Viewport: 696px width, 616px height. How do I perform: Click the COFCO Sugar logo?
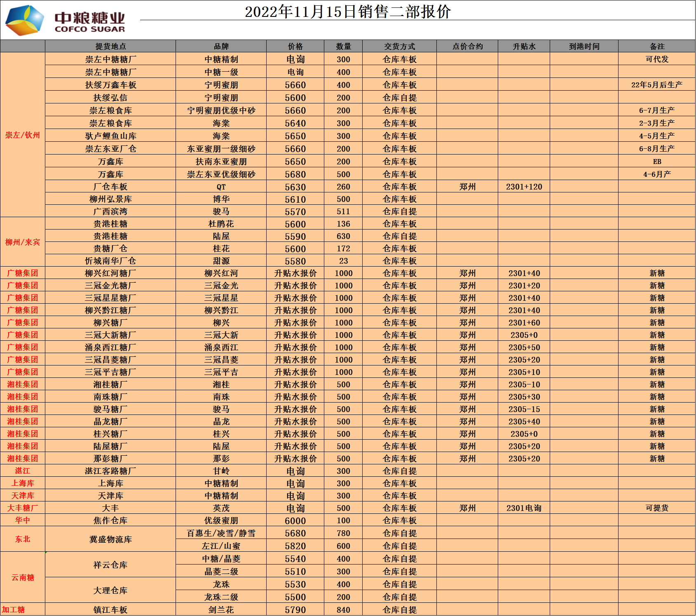(x=65, y=21)
